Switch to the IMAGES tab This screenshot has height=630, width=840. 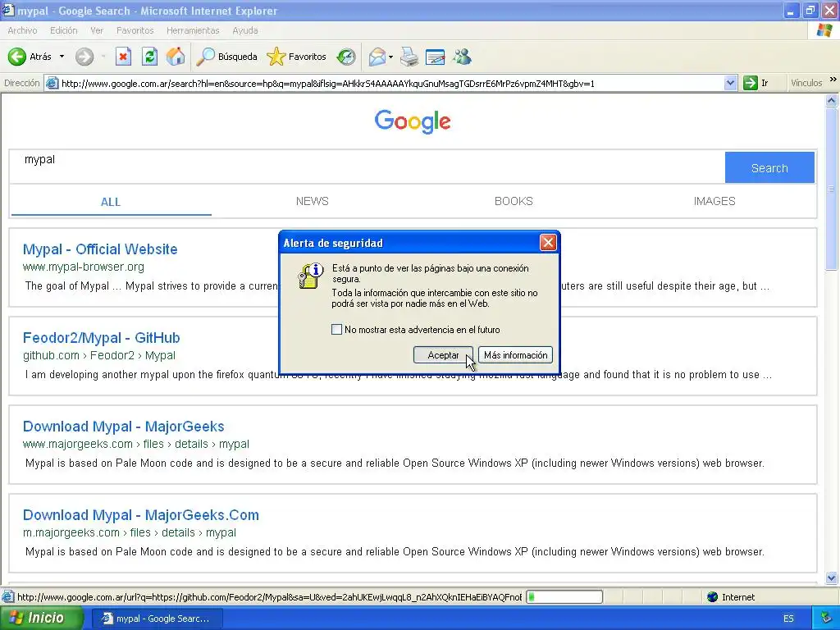(x=714, y=202)
